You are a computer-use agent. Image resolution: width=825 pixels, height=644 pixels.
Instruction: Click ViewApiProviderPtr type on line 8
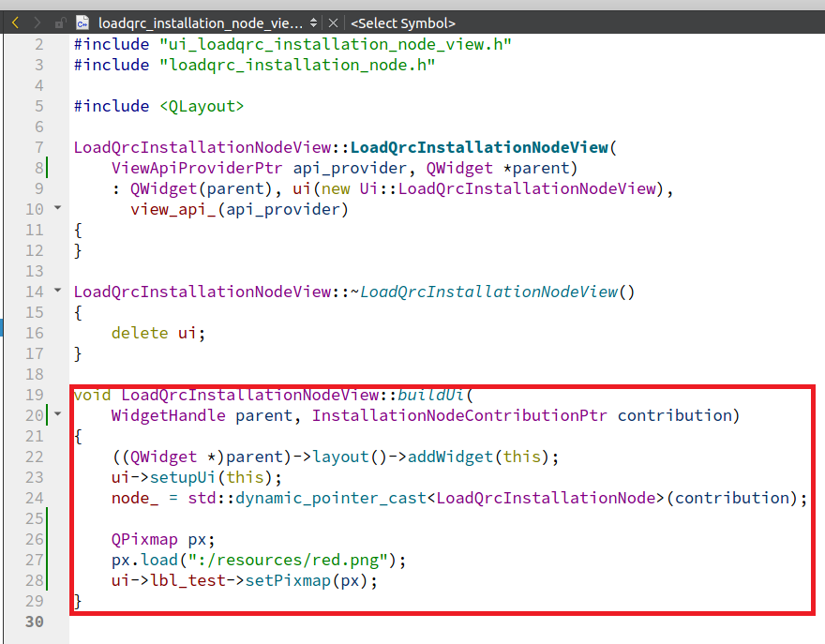pos(197,168)
